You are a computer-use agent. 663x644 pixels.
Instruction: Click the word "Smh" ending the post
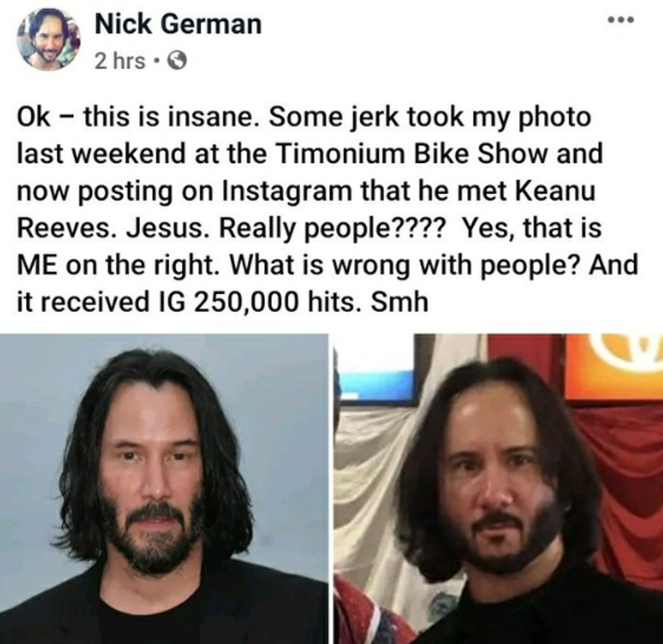click(399, 302)
